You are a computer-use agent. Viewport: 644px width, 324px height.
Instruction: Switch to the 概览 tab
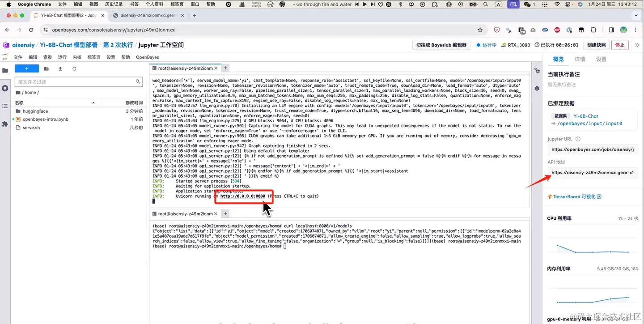coord(559,59)
